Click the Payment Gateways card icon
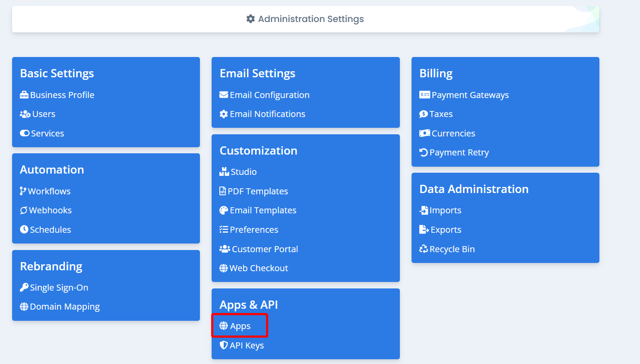Viewport: 640px width, 364px height. click(x=425, y=95)
